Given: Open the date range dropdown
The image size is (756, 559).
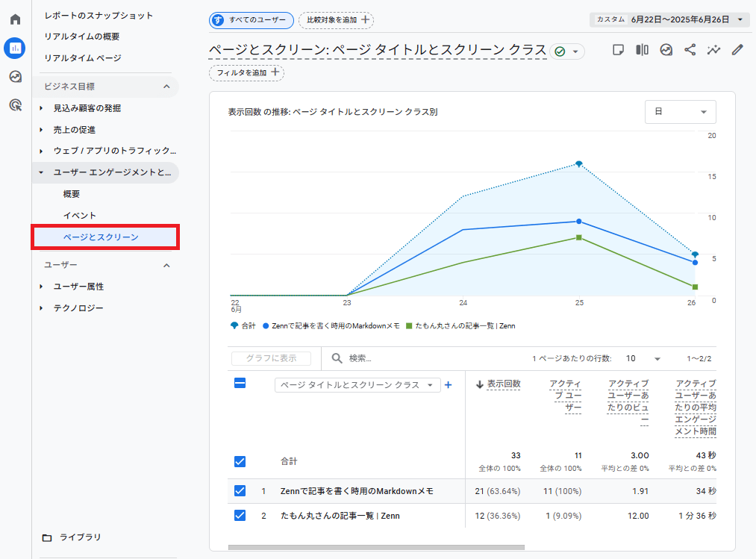Looking at the screenshot, I should [669, 19].
